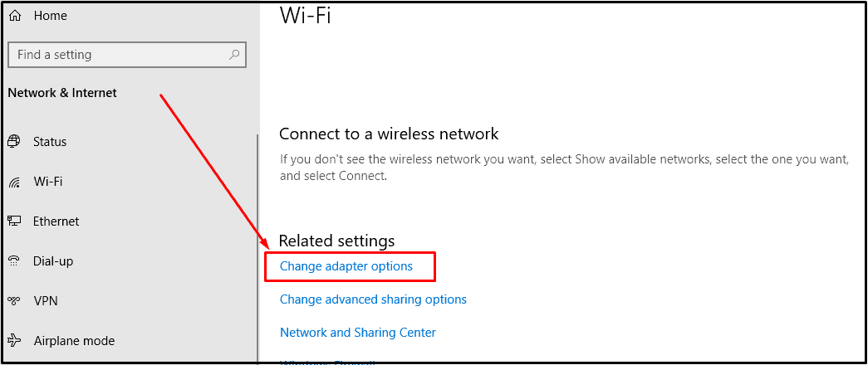This screenshot has width=868, height=365.
Task: Click the Dial-up icon in sidebar
Action: coord(14,261)
